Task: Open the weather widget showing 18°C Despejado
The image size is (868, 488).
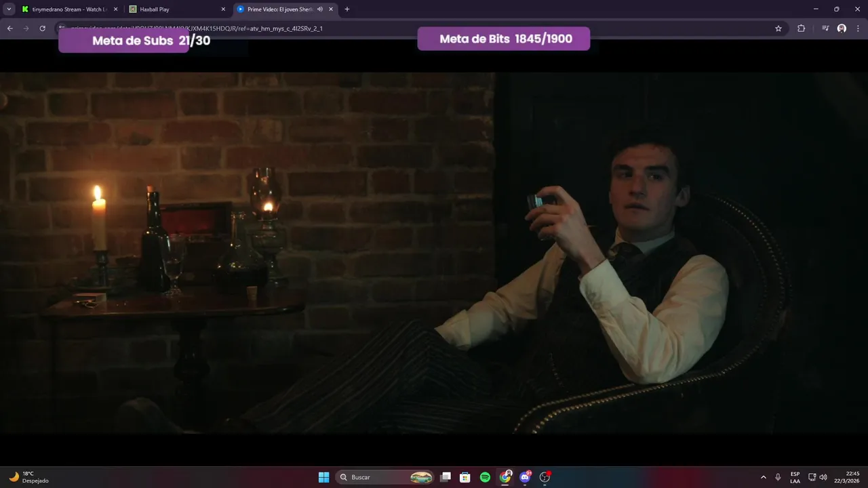Action: 28,477
